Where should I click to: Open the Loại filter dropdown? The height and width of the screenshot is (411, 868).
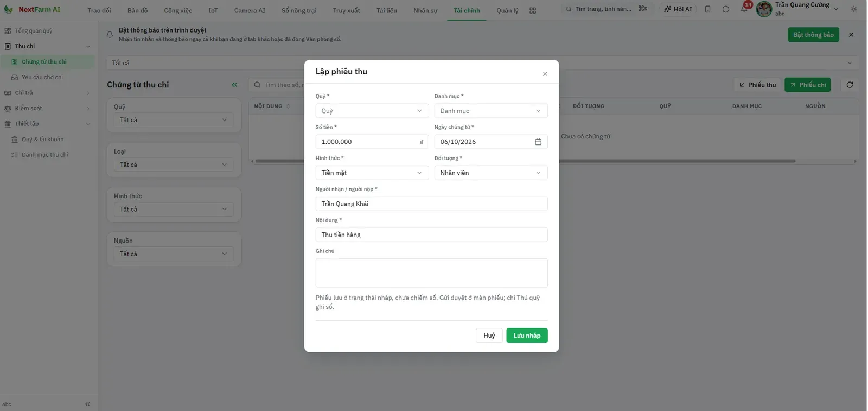[174, 165]
